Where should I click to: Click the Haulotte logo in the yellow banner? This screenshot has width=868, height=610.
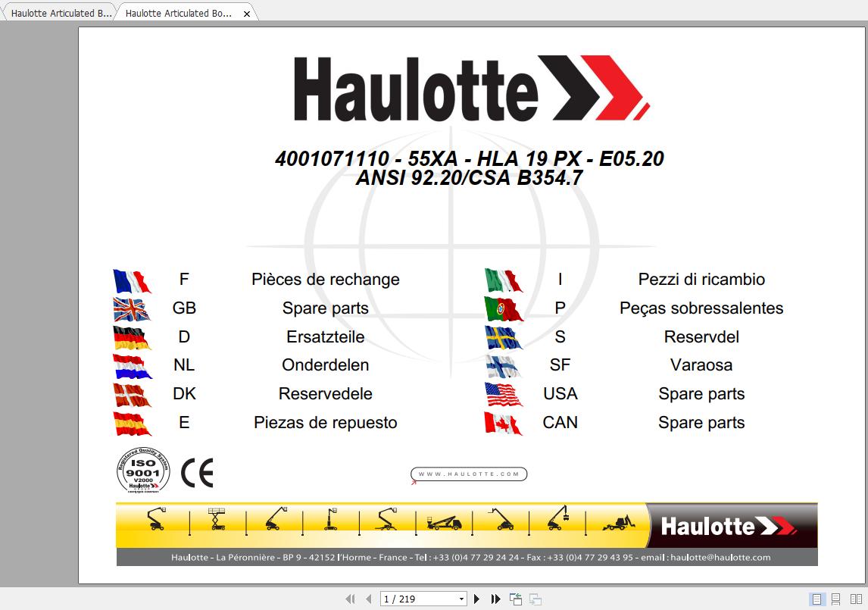[x=728, y=527]
